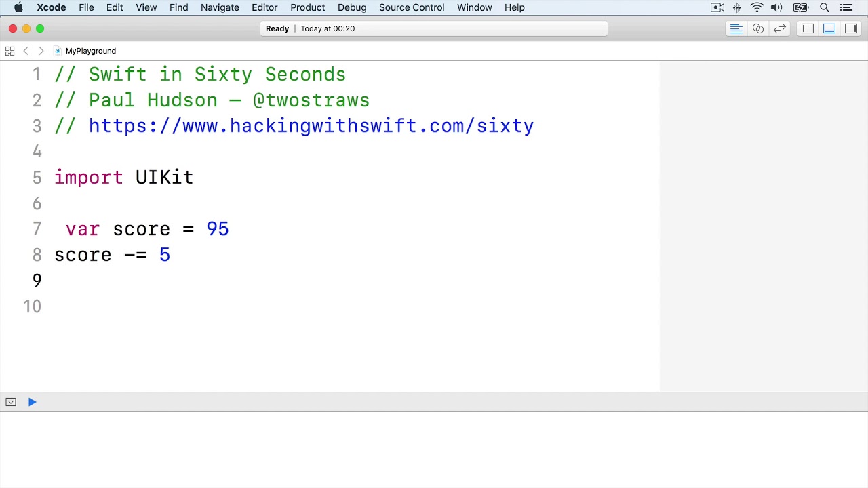Viewport: 868px width, 488px height.
Task: Go back with the left arrow
Action: click(x=26, y=51)
